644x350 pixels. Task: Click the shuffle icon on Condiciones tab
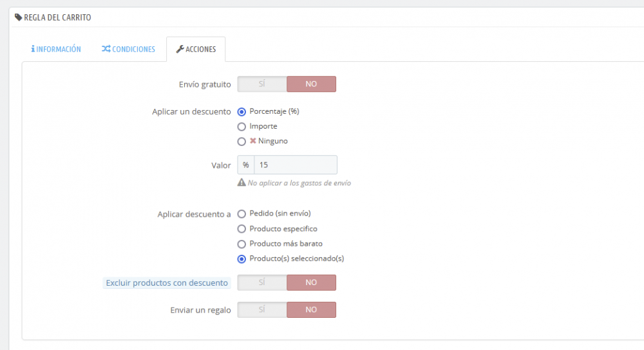106,49
